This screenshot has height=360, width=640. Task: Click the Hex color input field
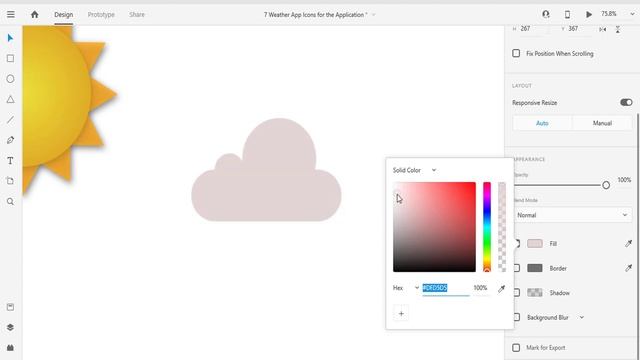[446, 288]
